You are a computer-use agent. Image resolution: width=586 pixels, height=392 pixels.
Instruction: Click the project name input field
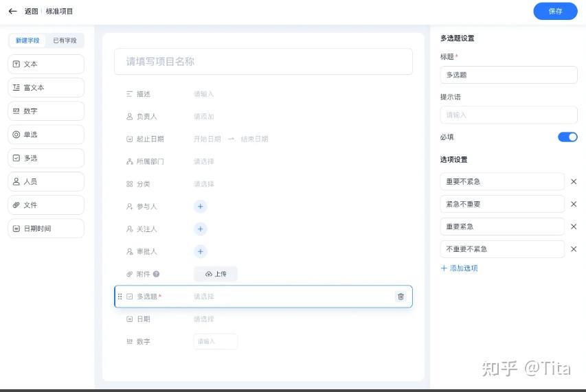[x=263, y=62]
